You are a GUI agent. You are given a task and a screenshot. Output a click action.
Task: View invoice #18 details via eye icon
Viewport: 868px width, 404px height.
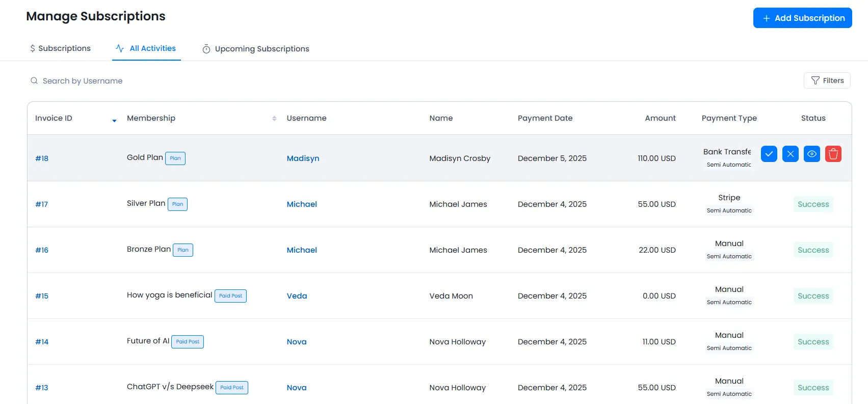click(811, 154)
